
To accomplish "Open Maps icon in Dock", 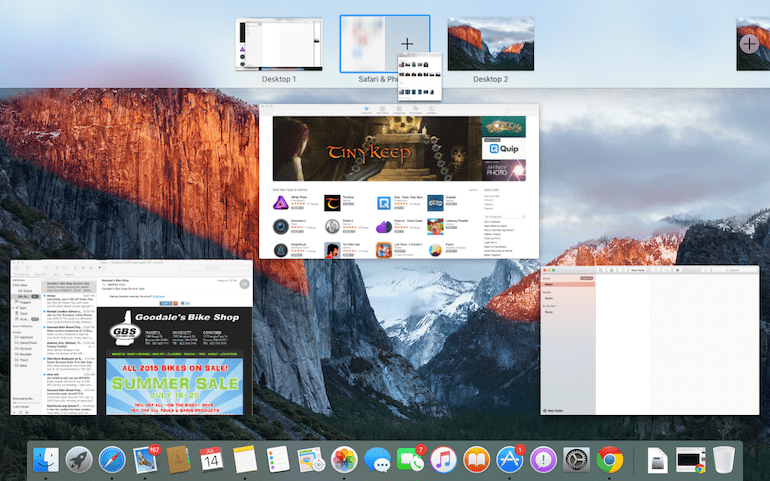I will coord(311,460).
